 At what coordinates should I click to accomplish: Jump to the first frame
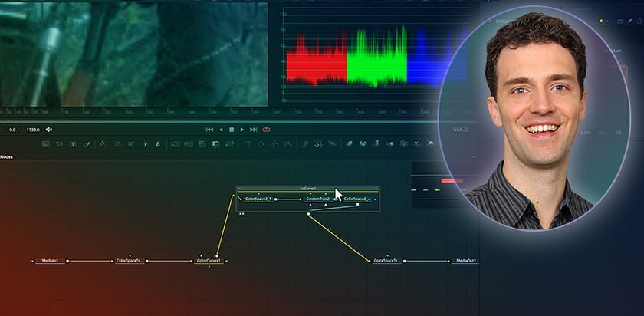click(209, 130)
